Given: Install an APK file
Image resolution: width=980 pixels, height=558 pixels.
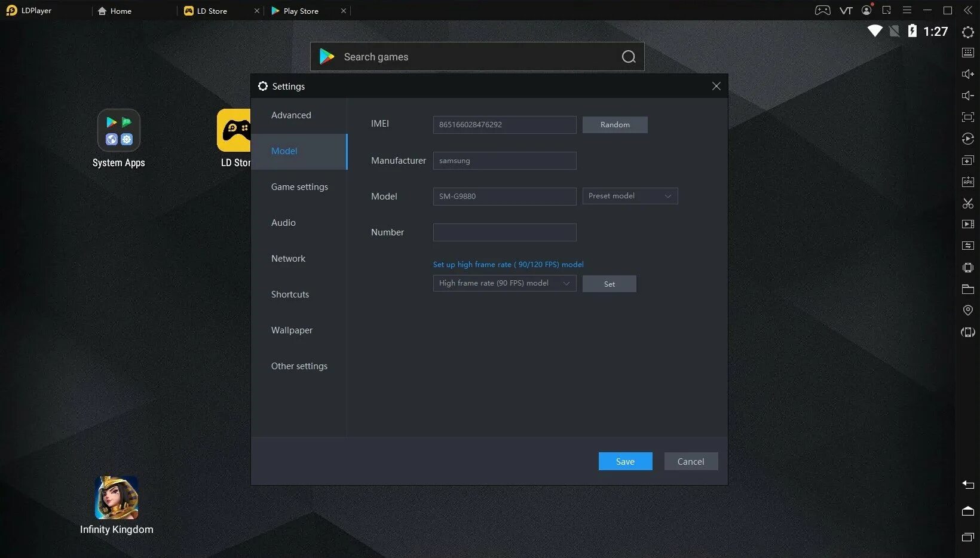Looking at the screenshot, I should coord(967,182).
